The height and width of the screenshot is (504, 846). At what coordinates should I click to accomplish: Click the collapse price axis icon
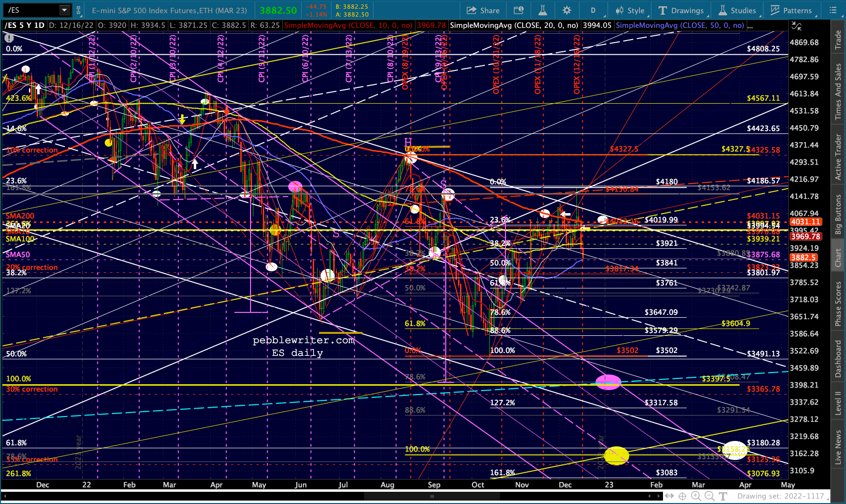click(x=797, y=26)
